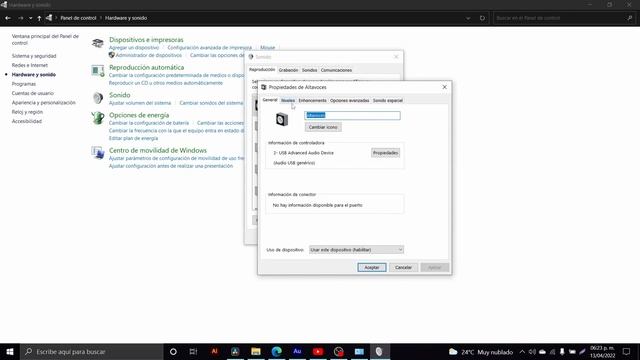Image resolution: width=640 pixels, height=360 pixels.
Task: Open the Enhancements tab
Action: tap(312, 100)
